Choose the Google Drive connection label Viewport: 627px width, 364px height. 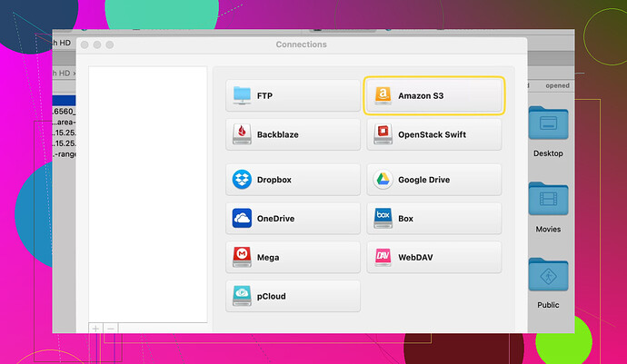423,180
